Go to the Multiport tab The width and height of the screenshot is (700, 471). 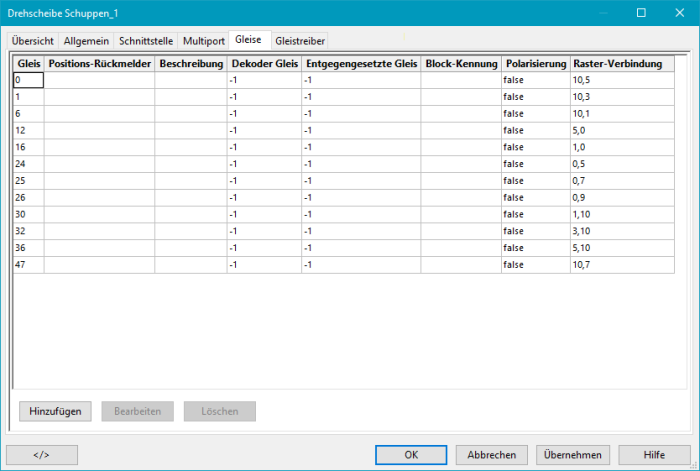[203, 41]
